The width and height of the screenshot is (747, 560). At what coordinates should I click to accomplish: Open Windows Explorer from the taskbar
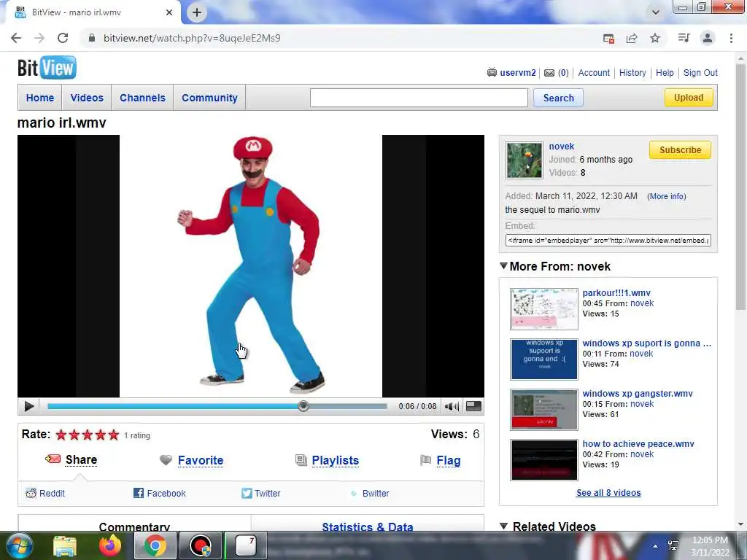65,546
